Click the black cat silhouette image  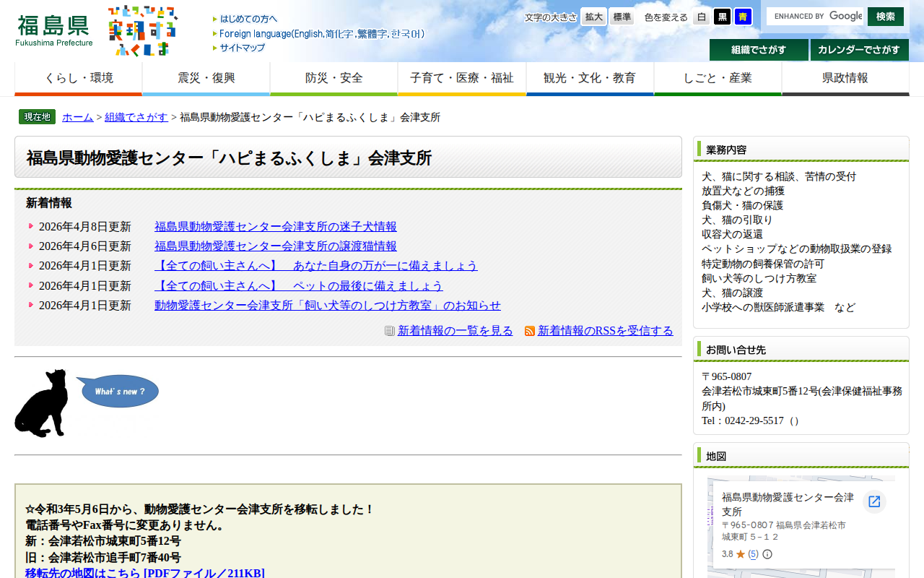(x=42, y=403)
